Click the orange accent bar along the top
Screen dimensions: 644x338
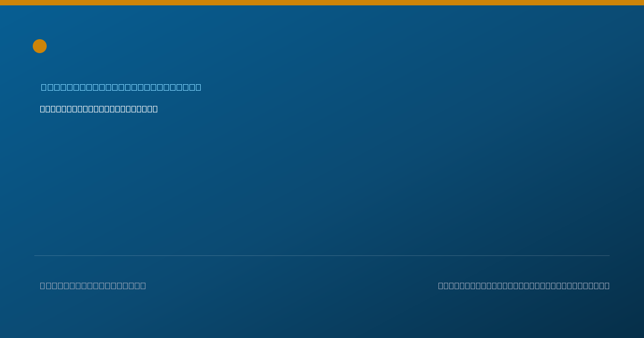click(x=322, y=3)
